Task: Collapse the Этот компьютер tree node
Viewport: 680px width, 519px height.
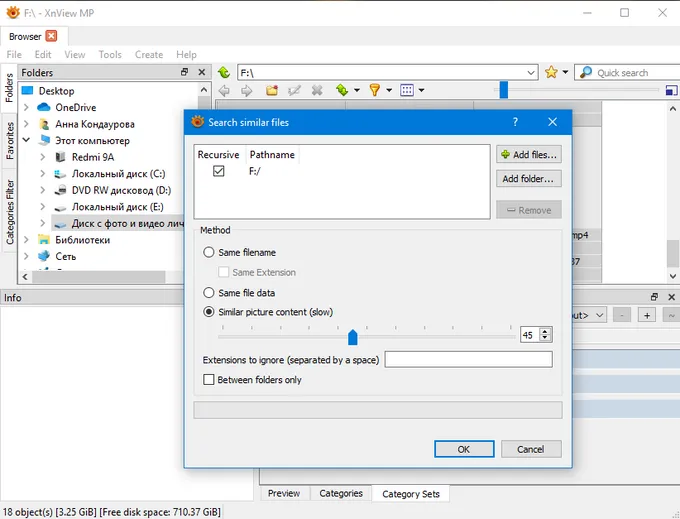Action: pos(27,141)
